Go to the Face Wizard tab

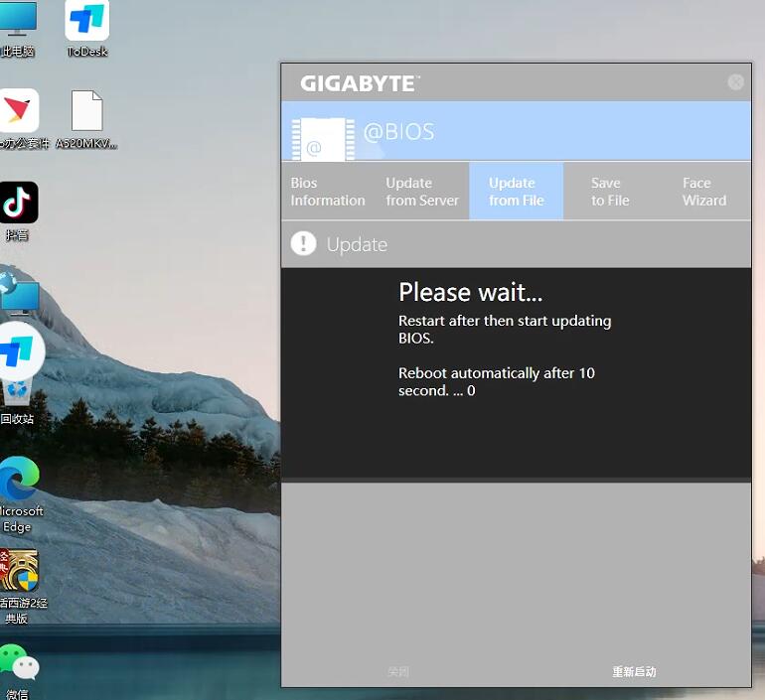point(704,192)
